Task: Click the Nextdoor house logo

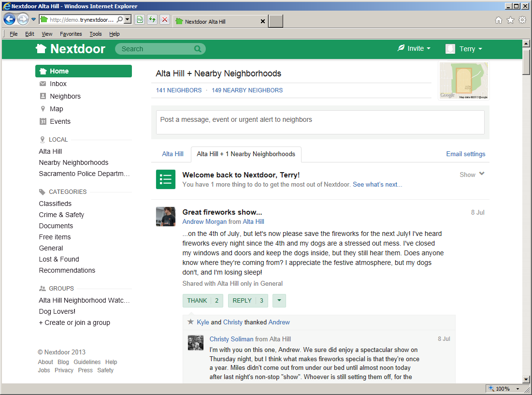Action: click(x=71, y=49)
